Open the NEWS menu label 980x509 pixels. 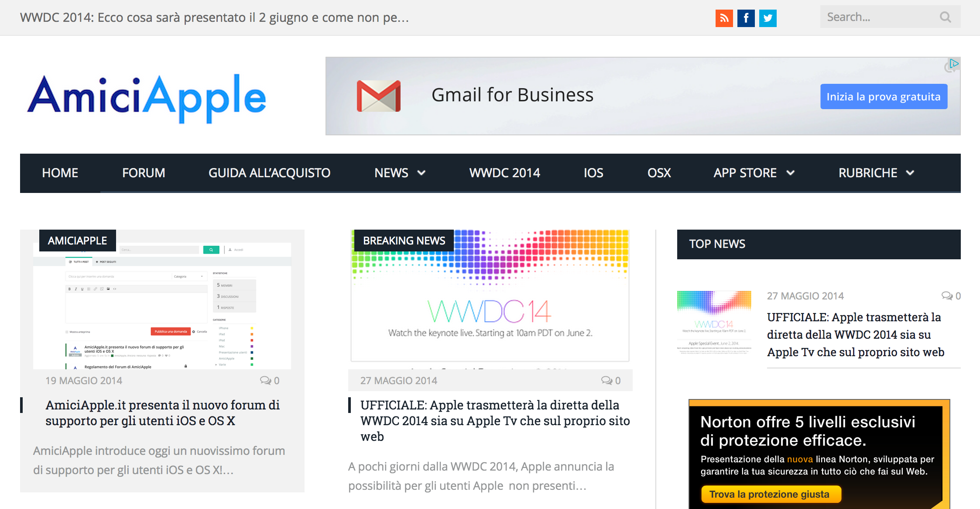pyautogui.click(x=391, y=173)
